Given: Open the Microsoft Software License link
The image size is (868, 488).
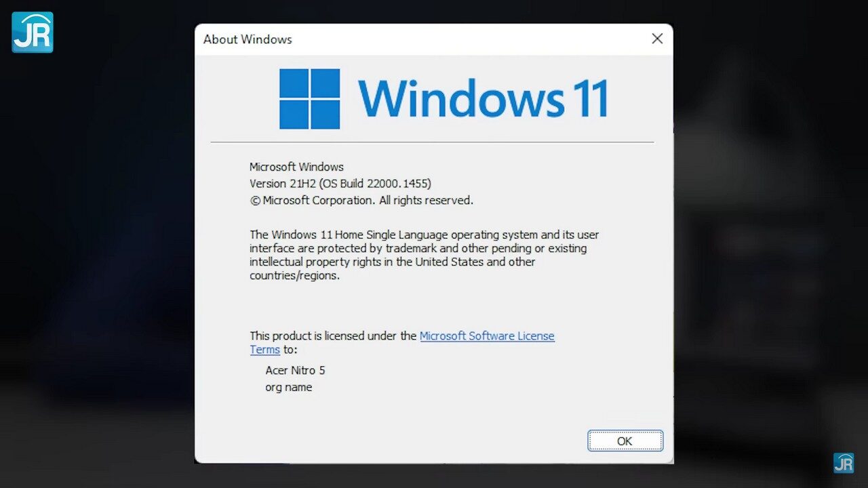Looking at the screenshot, I should [x=487, y=335].
